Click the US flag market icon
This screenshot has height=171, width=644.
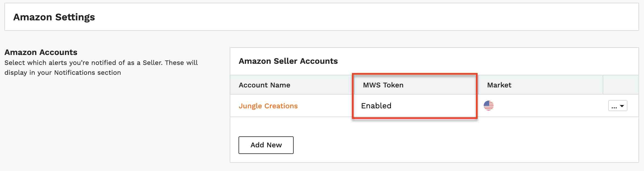488,106
